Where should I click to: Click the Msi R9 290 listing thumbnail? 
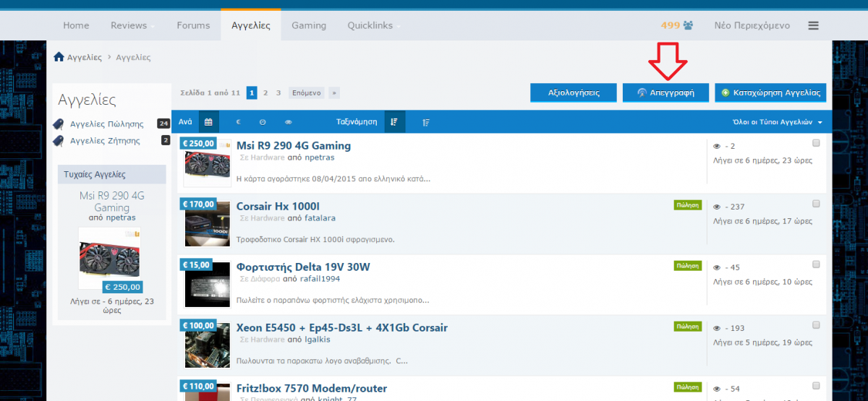tap(208, 165)
